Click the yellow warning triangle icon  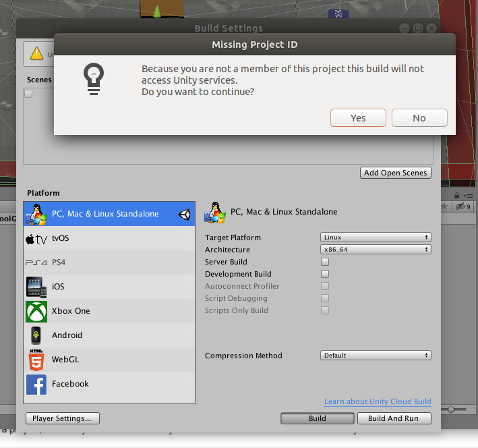pos(36,53)
